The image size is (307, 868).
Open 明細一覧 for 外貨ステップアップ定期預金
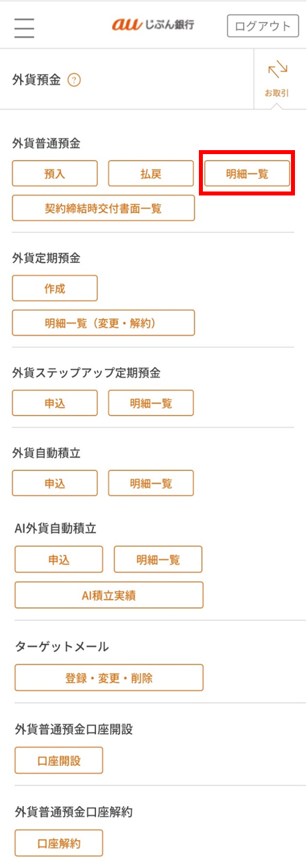click(151, 403)
